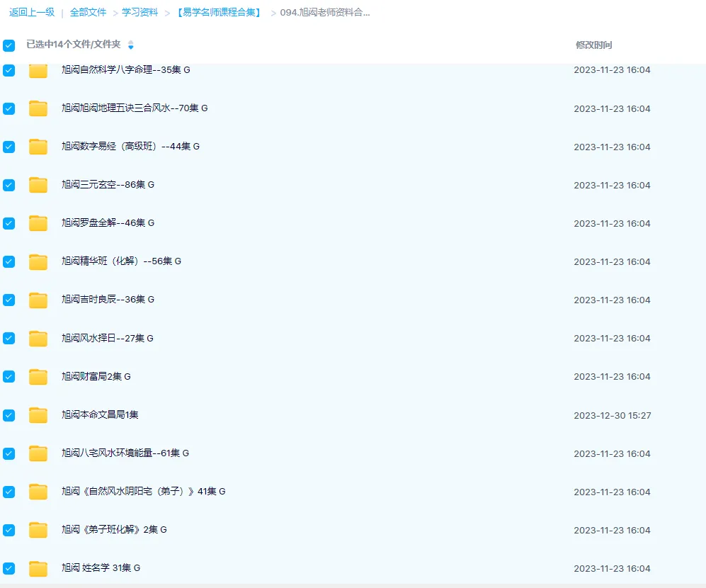The height and width of the screenshot is (588, 706).
Task: Open folder icon for 旭闳三元玄空--86集
Action: (38, 185)
